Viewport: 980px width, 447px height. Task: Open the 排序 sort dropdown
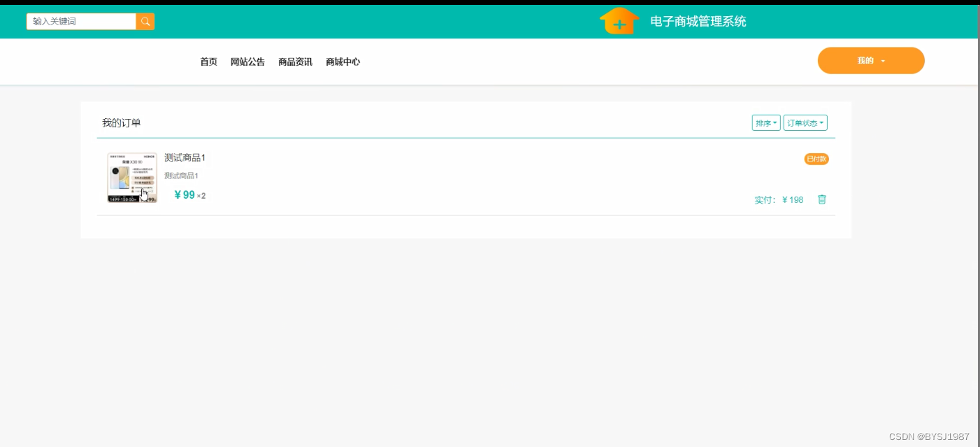[766, 123]
